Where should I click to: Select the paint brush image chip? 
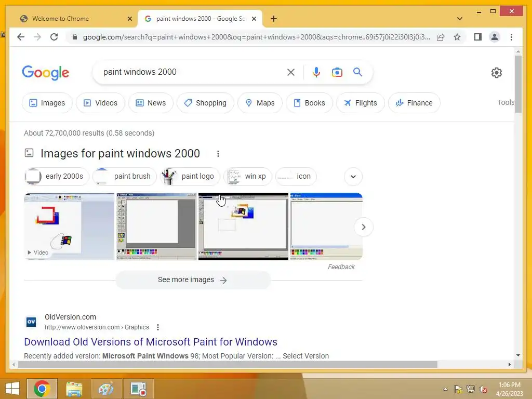click(125, 177)
